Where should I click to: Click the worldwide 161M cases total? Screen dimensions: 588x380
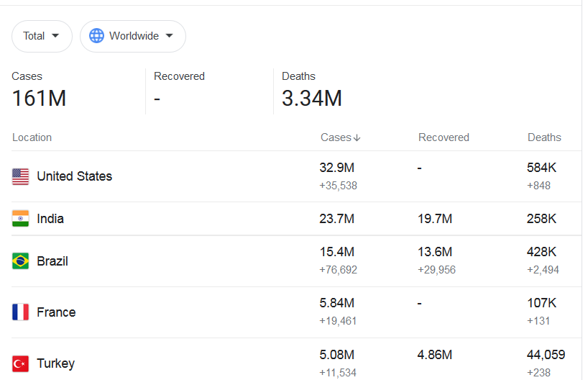click(x=39, y=99)
